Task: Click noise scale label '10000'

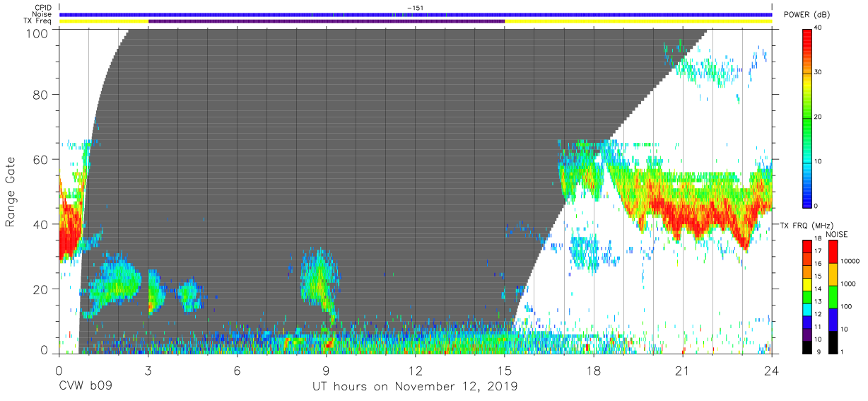Action: [x=851, y=262]
